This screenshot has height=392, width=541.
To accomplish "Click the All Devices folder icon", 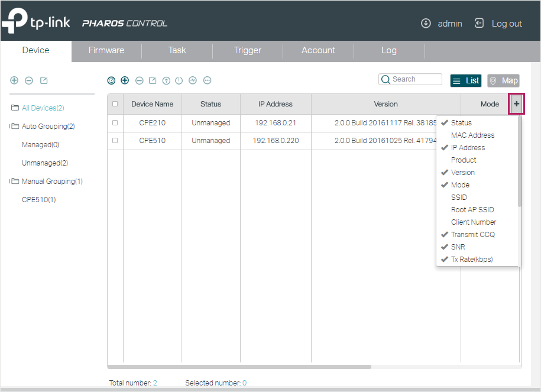I will point(15,108).
